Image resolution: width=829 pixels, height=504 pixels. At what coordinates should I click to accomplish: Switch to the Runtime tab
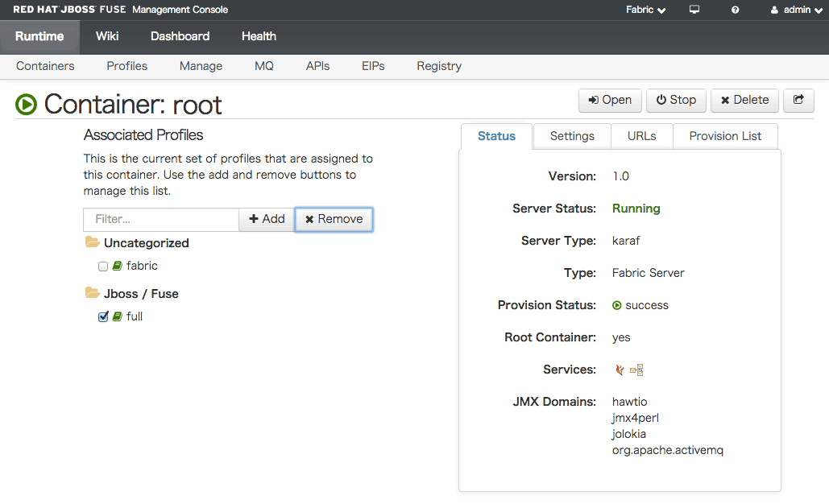(39, 36)
